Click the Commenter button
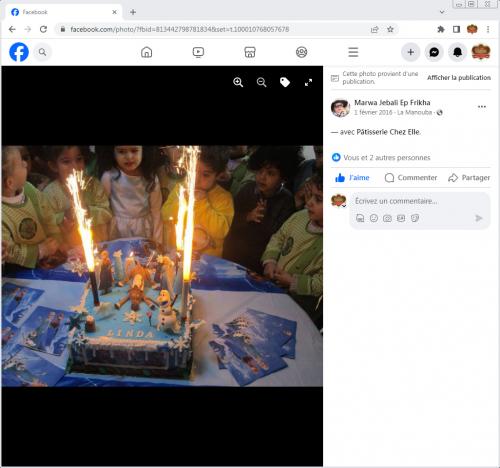This screenshot has width=500, height=468. 411,178
